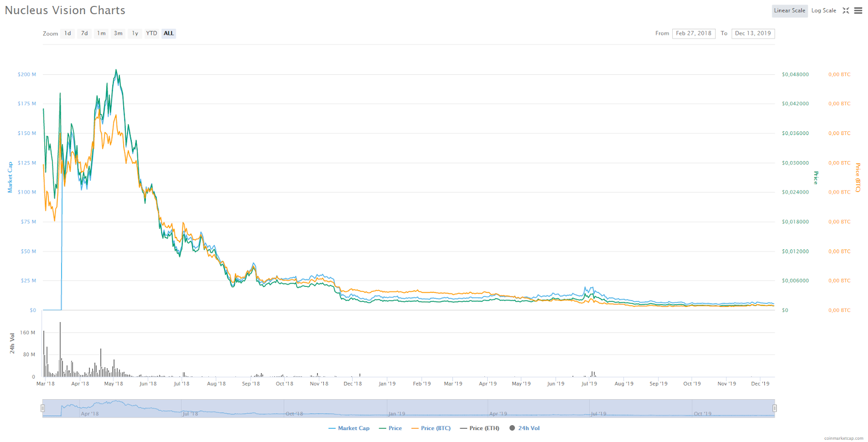Image resolution: width=868 pixels, height=442 pixels.
Task: Click the Sep '19 date label
Action: click(659, 384)
